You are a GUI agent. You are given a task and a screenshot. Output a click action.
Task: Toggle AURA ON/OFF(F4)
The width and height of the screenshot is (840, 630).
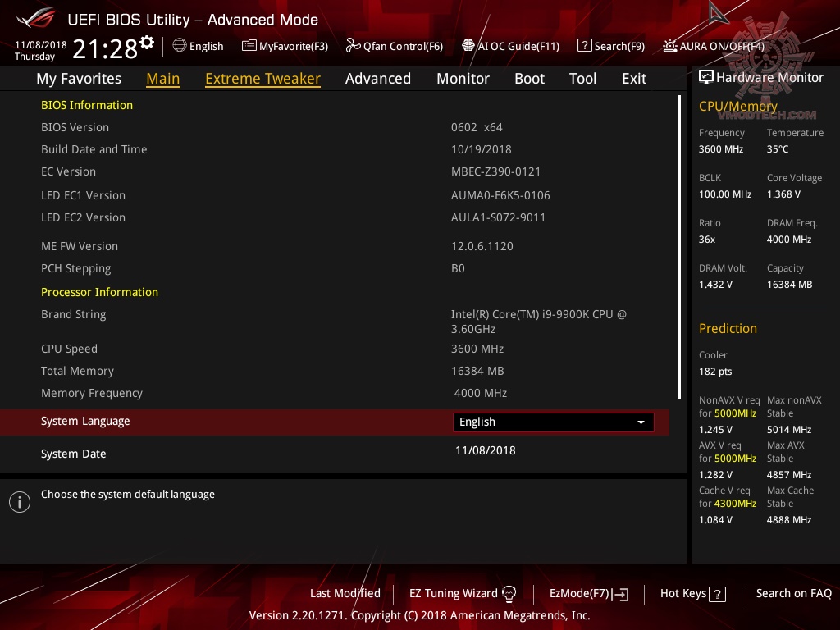tap(714, 46)
